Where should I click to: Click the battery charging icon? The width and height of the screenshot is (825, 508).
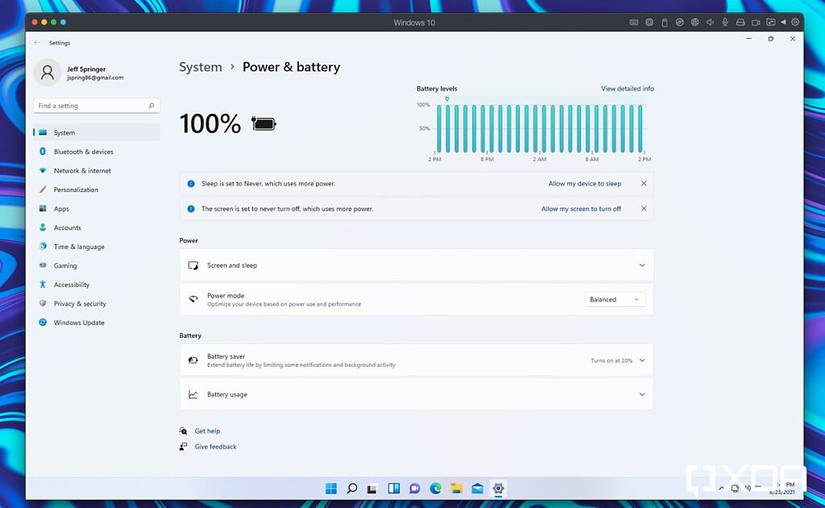(264, 124)
